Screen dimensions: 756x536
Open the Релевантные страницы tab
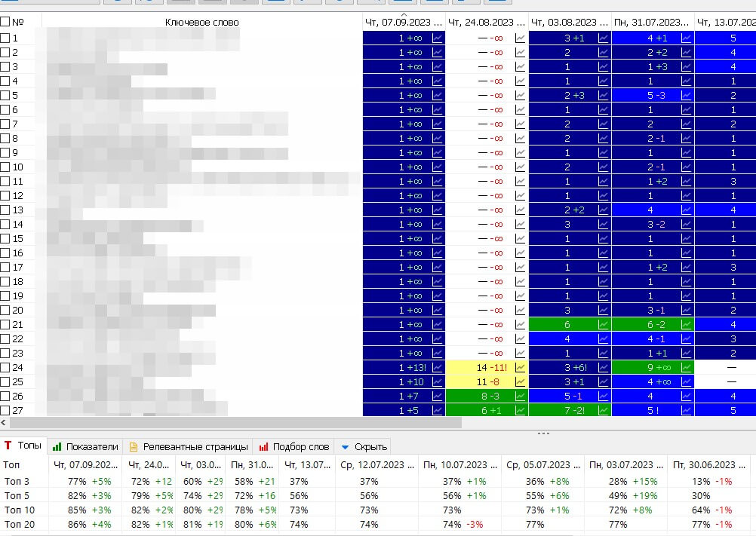(189, 447)
